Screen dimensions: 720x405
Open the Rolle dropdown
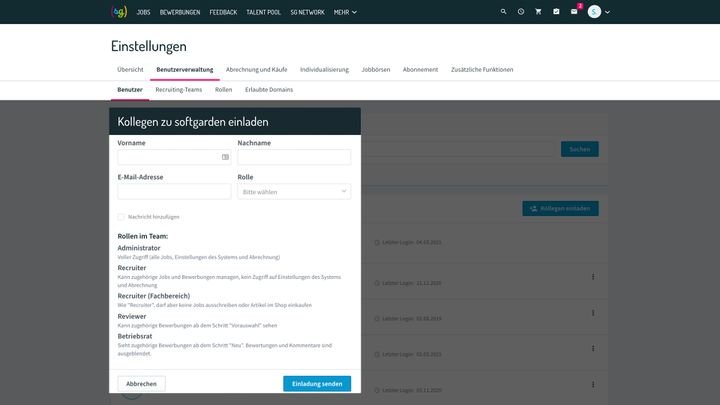[x=294, y=191]
